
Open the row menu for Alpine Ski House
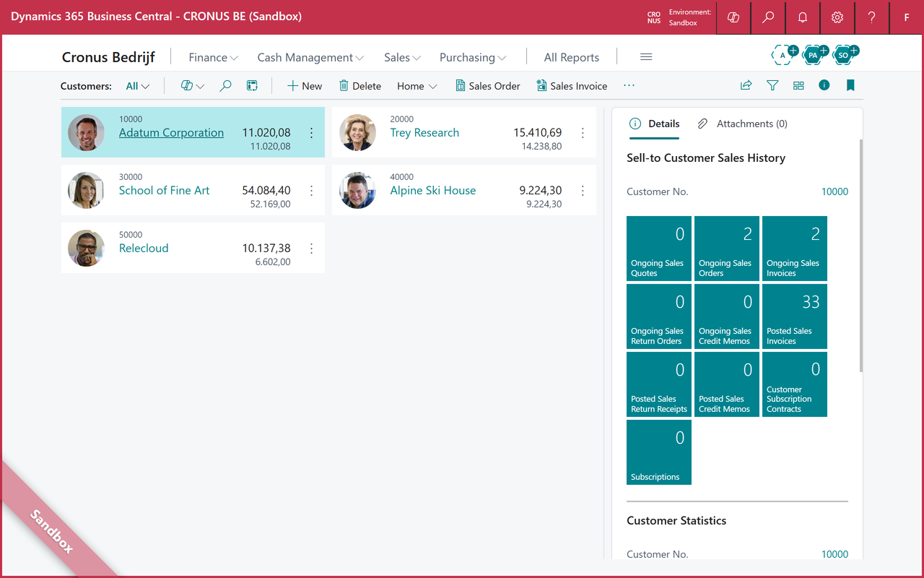[x=583, y=191]
